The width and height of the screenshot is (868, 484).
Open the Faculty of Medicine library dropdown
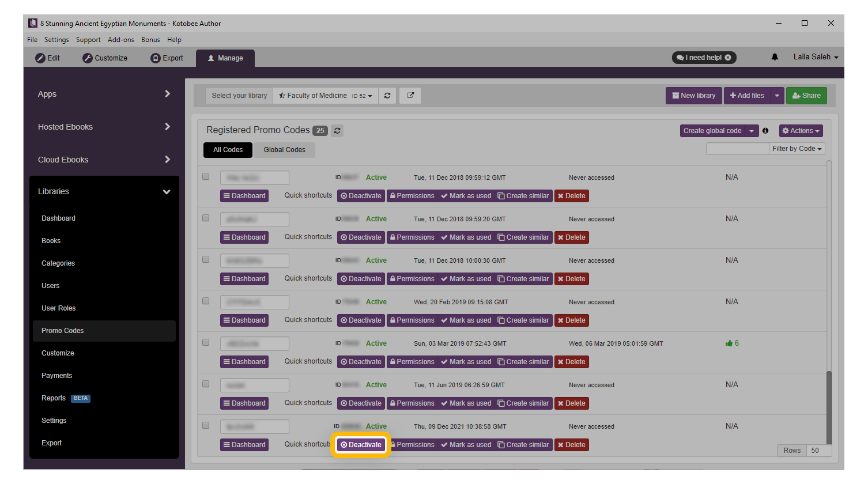tap(326, 96)
